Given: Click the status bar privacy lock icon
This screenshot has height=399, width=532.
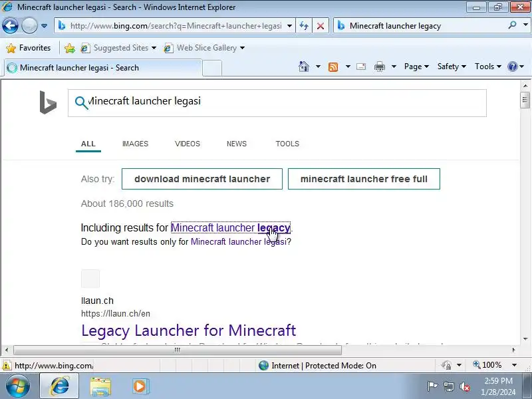Looking at the screenshot, I should (446, 365).
